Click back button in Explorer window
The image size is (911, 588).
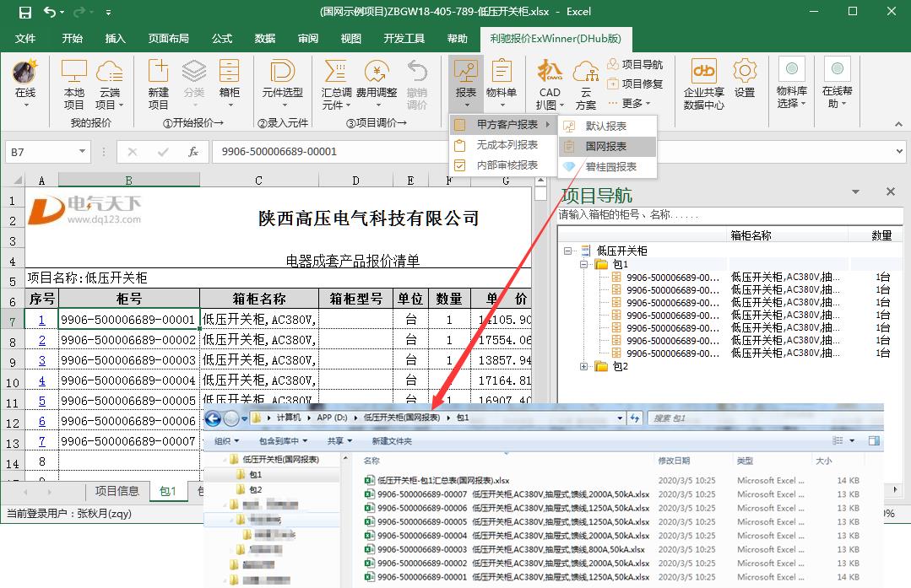214,418
